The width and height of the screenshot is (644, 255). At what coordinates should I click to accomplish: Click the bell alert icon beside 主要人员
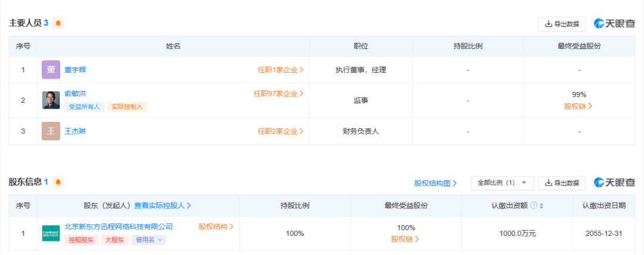pyautogui.click(x=58, y=23)
